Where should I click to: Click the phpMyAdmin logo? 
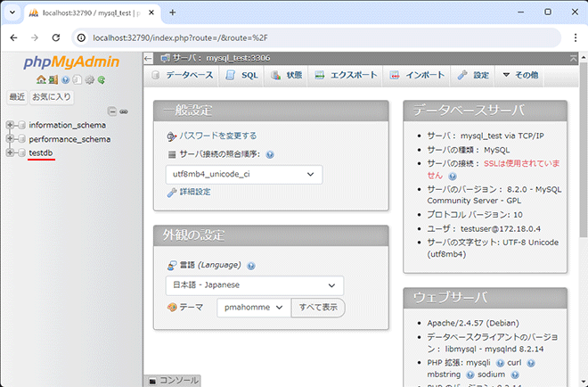click(x=71, y=62)
